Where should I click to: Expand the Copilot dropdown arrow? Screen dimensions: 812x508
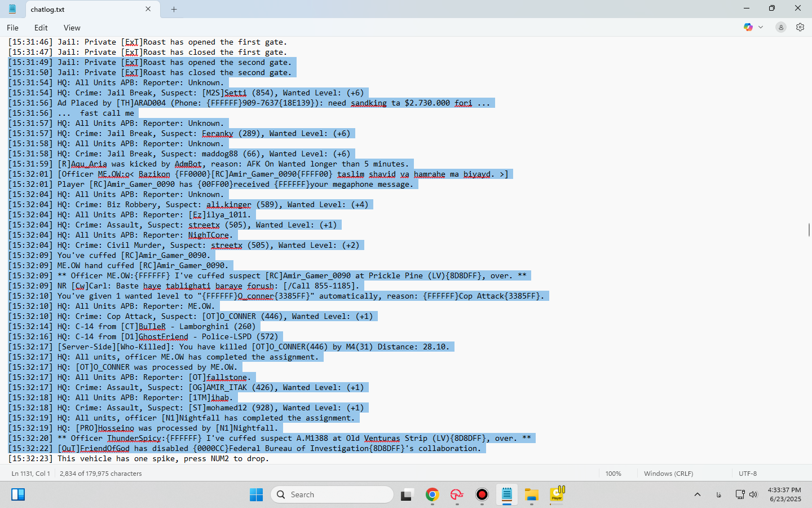pos(761,27)
